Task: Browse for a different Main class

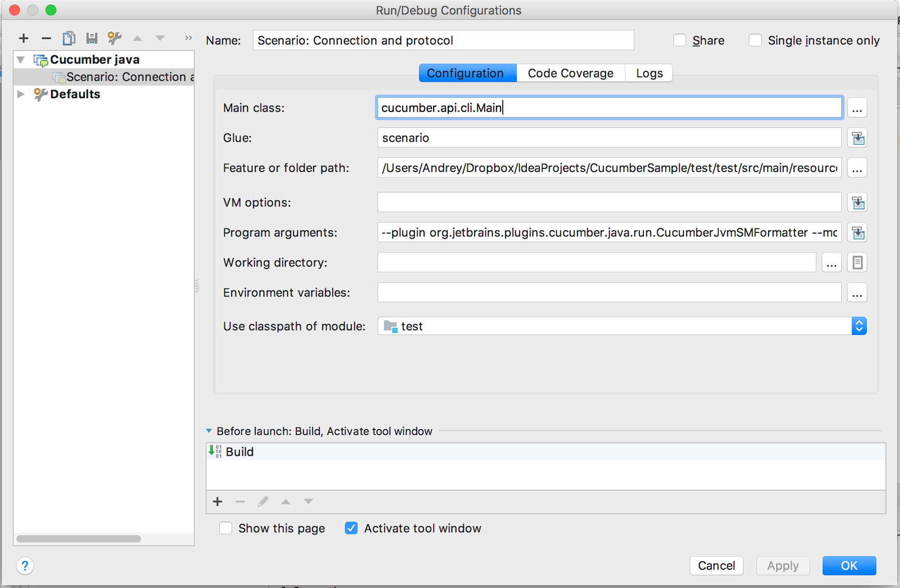Action: (x=857, y=107)
